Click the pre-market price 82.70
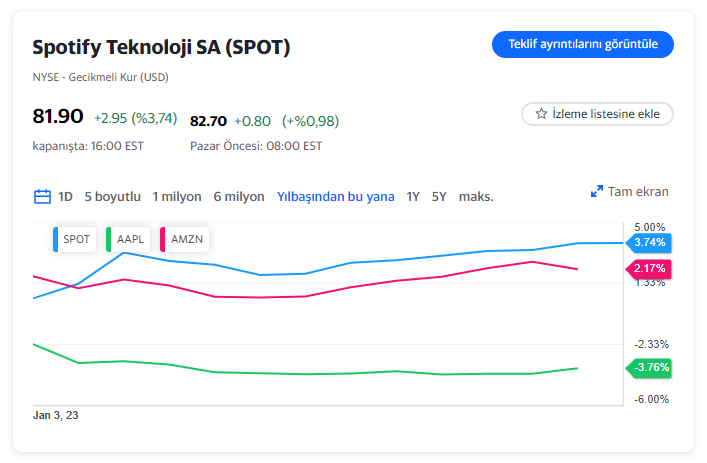 tap(208, 121)
